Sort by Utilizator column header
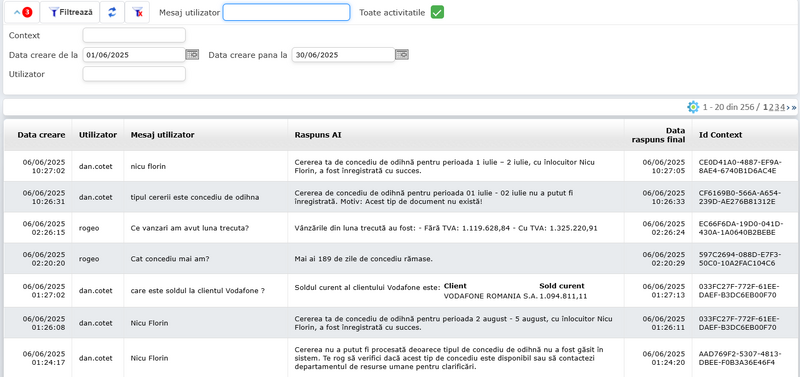The width and height of the screenshot is (800, 377). pyautogui.click(x=98, y=135)
